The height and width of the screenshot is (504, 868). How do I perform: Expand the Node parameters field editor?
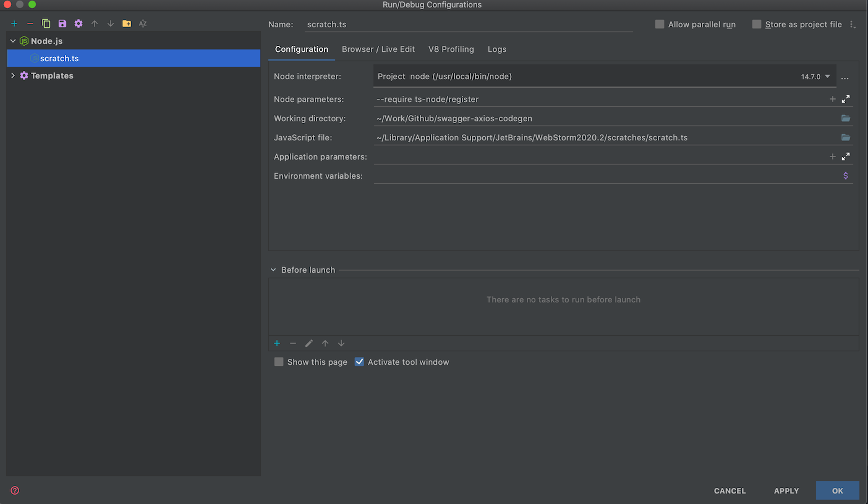tap(846, 99)
